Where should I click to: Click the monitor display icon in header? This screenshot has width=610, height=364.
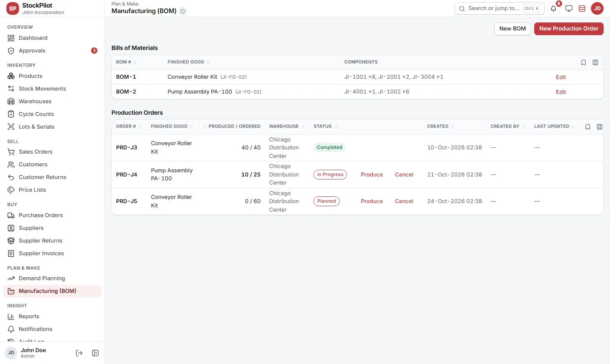pyautogui.click(x=569, y=8)
